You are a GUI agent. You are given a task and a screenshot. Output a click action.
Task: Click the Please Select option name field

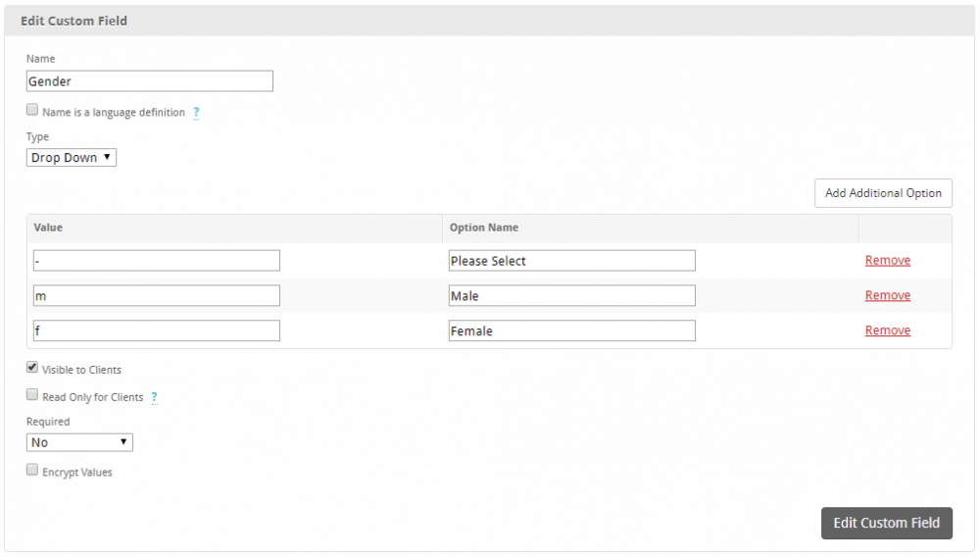(572, 261)
